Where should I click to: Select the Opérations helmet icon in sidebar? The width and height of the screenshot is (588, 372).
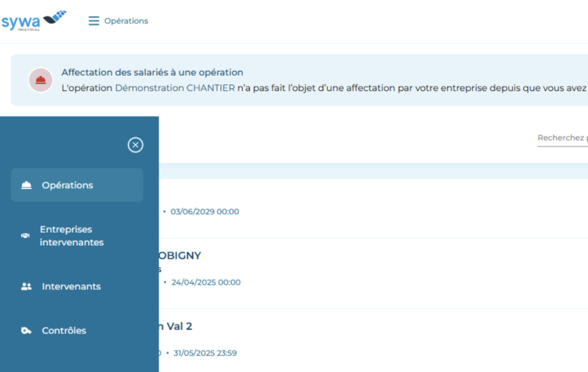[x=25, y=185]
